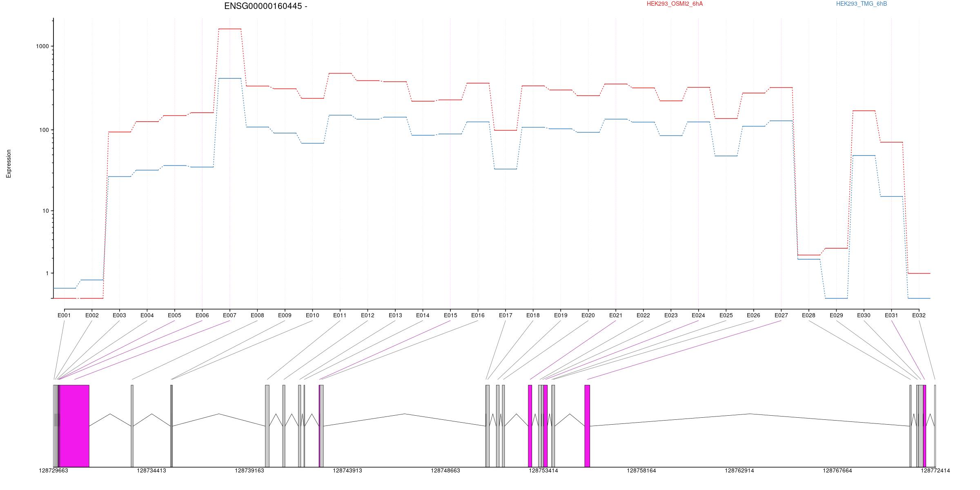Click exon label E011

[340, 315]
